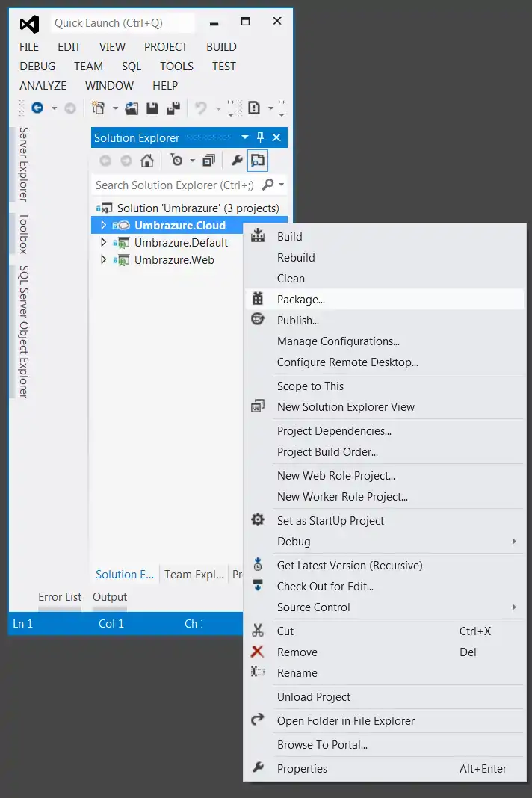Switch to the Team Explorer tab

(194, 574)
